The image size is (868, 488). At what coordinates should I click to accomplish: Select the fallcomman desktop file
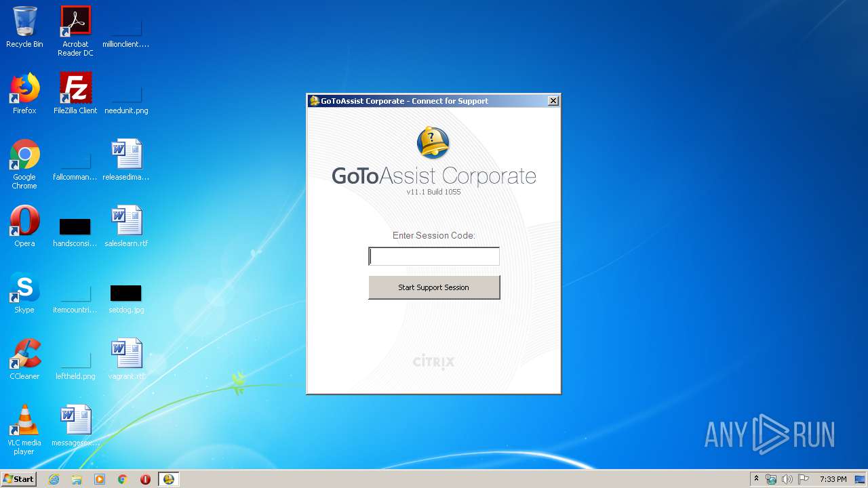point(75,165)
